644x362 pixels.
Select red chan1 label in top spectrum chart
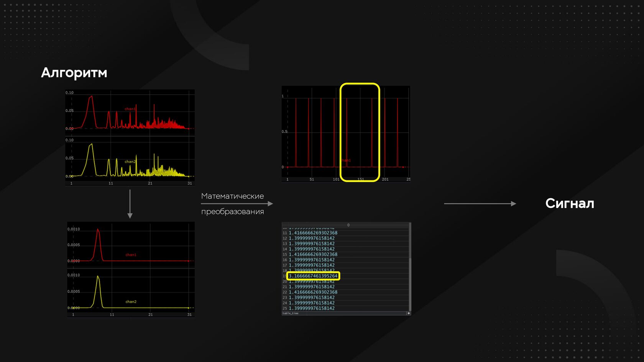point(130,109)
